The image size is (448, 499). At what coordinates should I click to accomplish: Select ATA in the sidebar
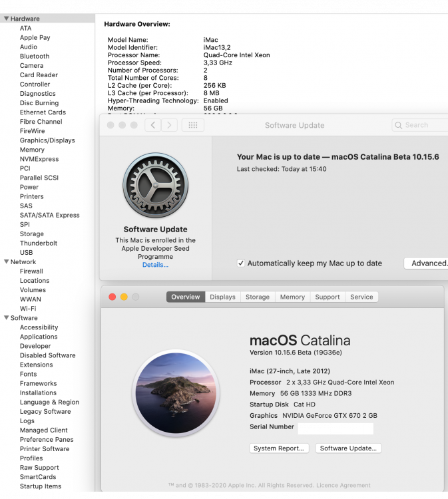click(25, 28)
